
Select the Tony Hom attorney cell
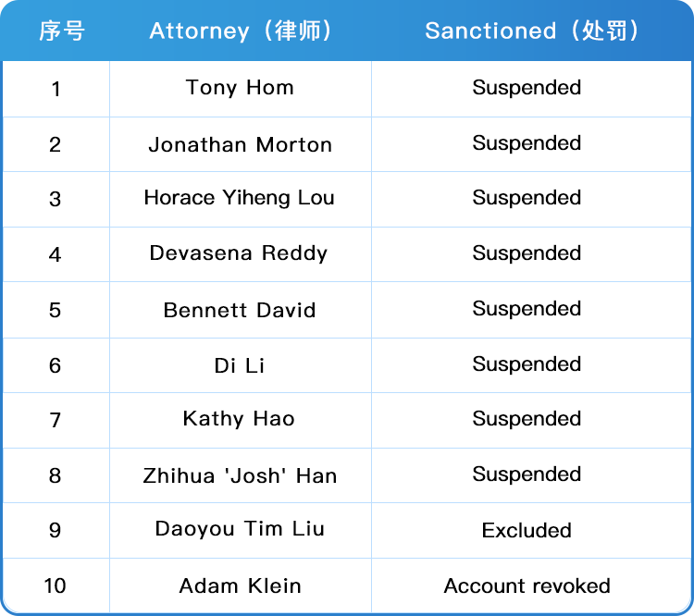pyautogui.click(x=240, y=88)
